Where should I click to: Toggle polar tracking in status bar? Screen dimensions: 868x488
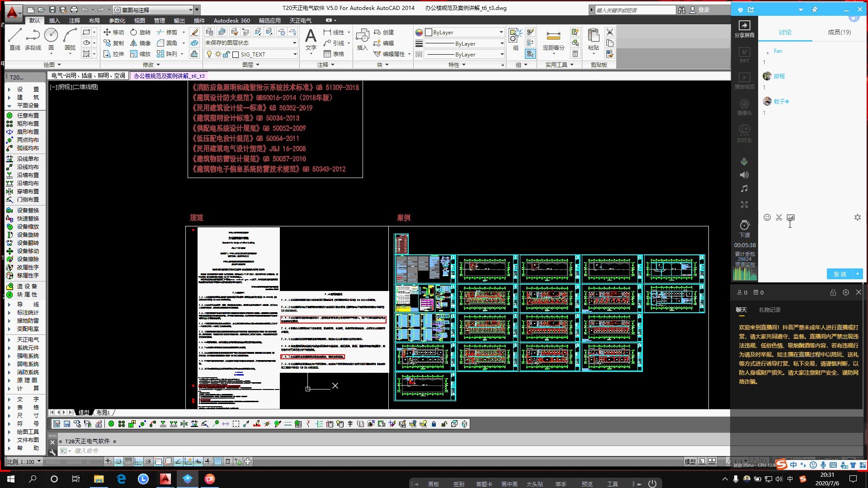click(x=148, y=461)
